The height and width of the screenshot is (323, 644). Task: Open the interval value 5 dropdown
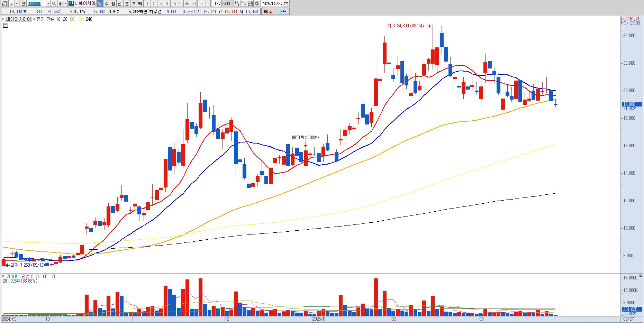tap(208, 3)
